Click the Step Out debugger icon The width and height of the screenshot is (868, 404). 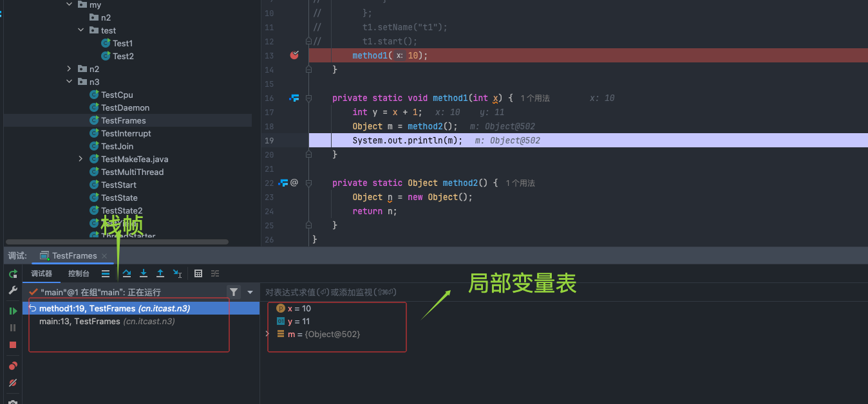click(x=160, y=273)
